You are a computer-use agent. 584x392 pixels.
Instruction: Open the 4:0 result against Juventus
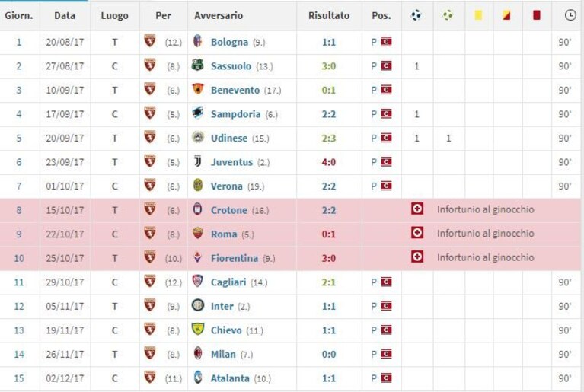[328, 162]
